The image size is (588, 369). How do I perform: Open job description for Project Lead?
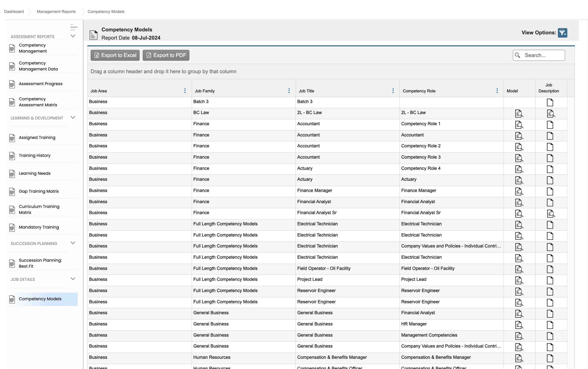(550, 280)
